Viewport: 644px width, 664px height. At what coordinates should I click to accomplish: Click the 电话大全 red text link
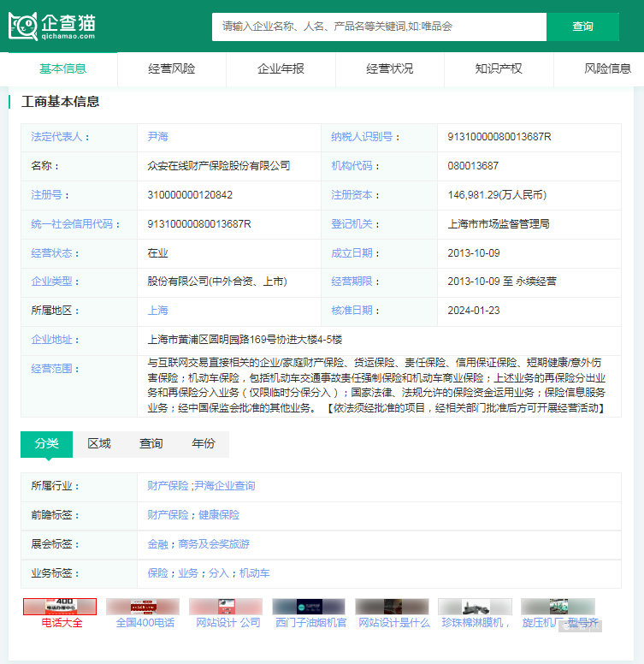[x=62, y=623]
